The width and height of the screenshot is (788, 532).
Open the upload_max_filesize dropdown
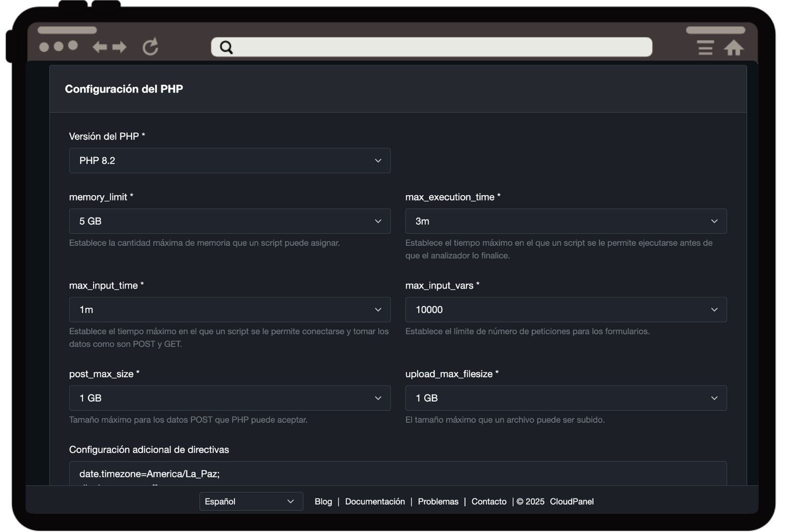coord(565,398)
